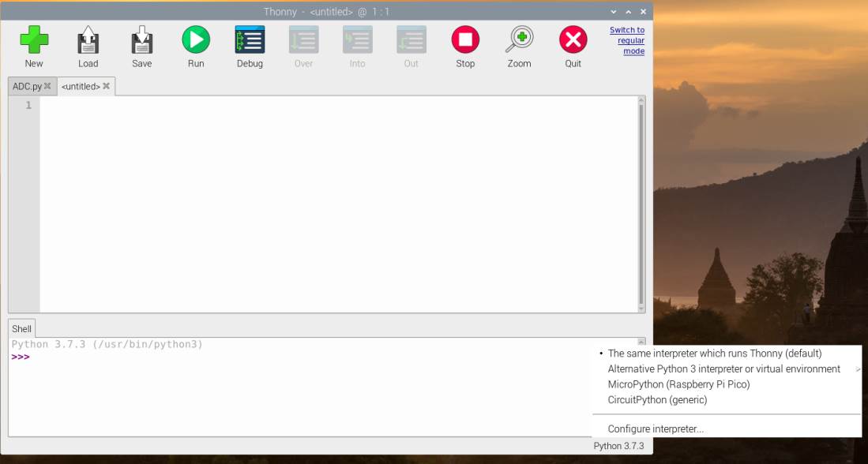Click the shell scrollbar up arrow
Screen dimensions: 868x464
(x=641, y=342)
